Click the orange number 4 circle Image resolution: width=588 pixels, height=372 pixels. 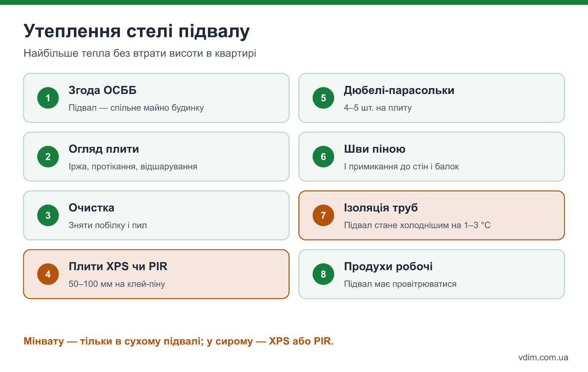[48, 274]
